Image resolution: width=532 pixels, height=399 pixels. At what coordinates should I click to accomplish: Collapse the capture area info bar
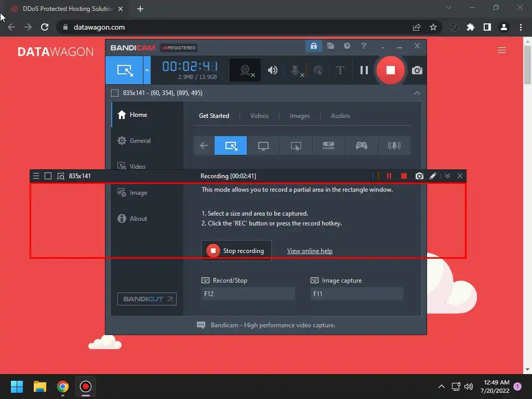pos(417,93)
